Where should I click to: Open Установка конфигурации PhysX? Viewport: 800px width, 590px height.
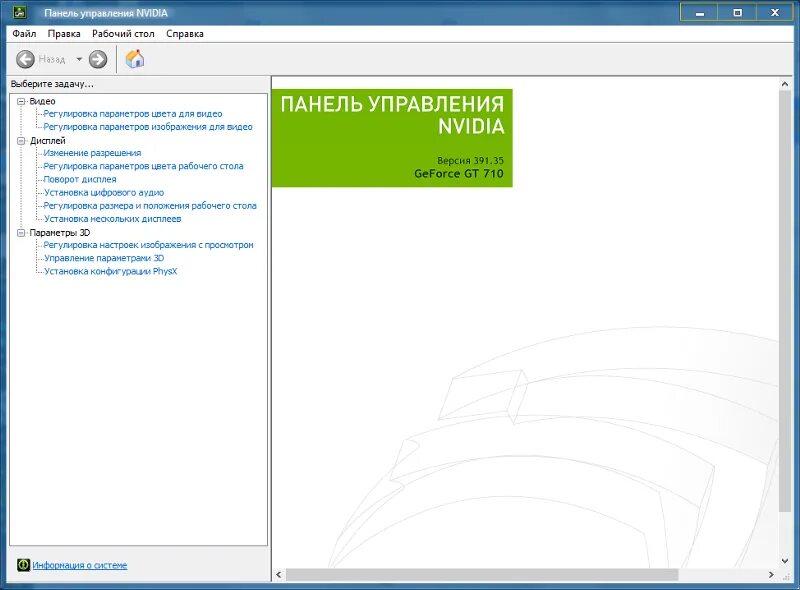[x=111, y=272]
